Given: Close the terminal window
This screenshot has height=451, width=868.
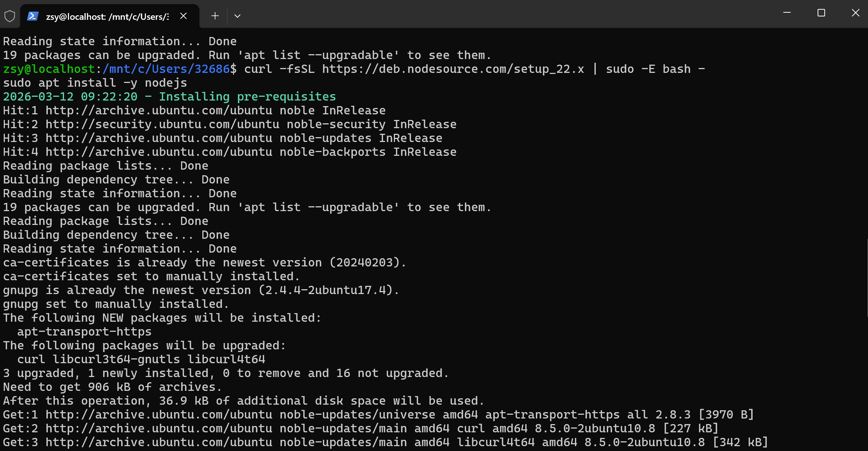Looking at the screenshot, I should [x=855, y=13].
